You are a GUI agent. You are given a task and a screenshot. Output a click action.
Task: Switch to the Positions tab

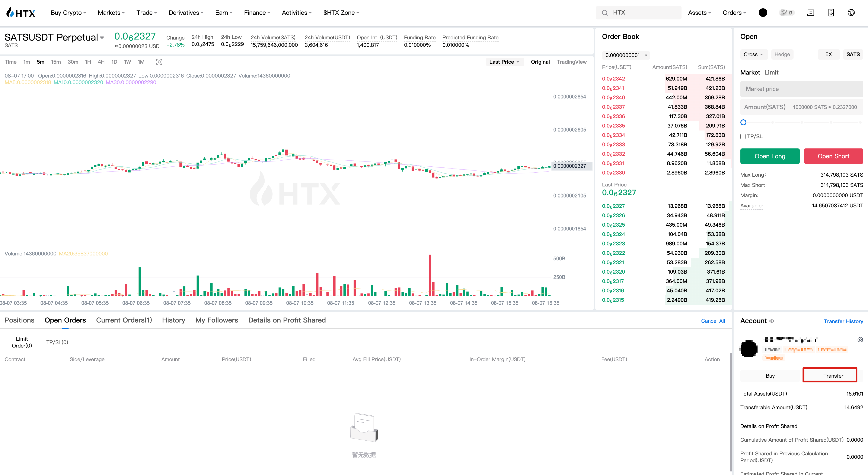click(x=20, y=320)
